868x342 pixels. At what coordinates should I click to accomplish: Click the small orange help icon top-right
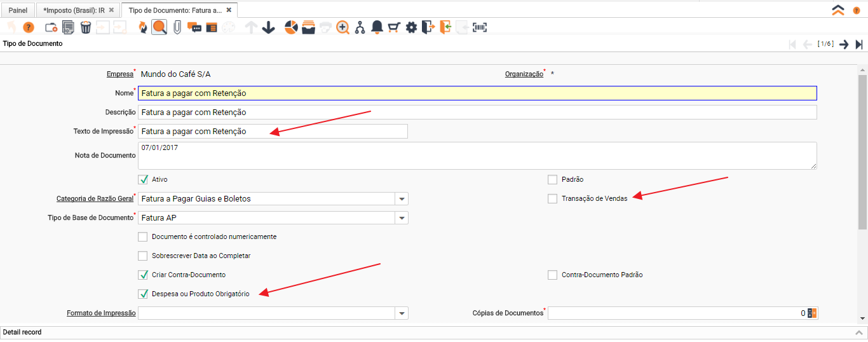[x=857, y=10]
